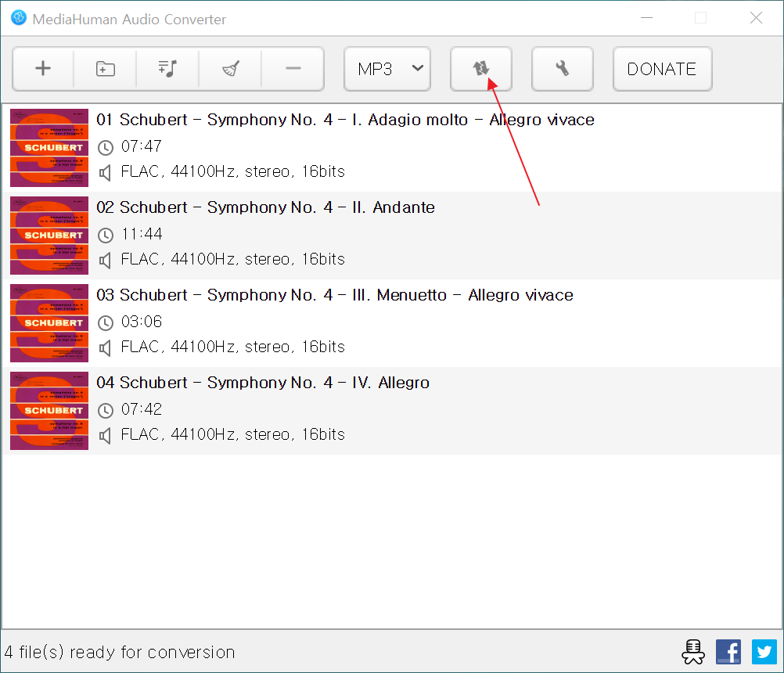Click clock icon beside 11:44
The image size is (784, 673).
pyautogui.click(x=105, y=236)
